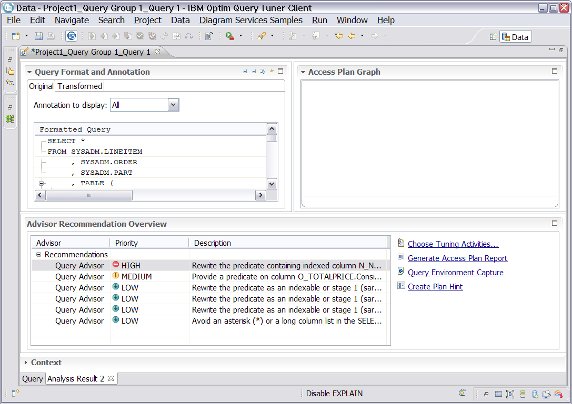Open the Navigate menu

72,20
